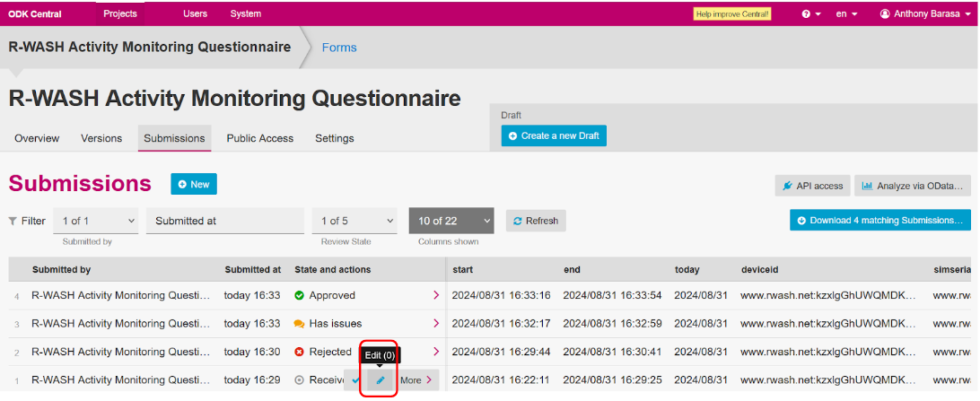Switch to the Versions tab
The height and width of the screenshot is (401, 980).
tap(101, 138)
